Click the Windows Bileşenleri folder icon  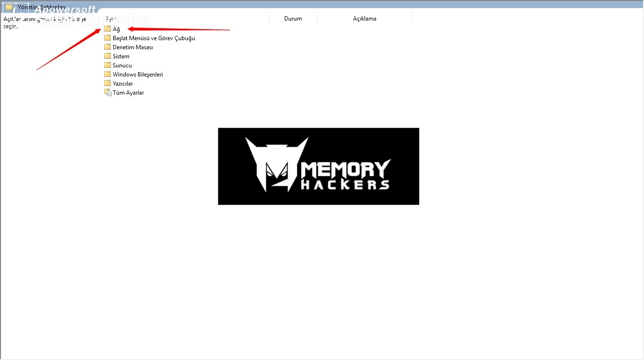tap(107, 74)
